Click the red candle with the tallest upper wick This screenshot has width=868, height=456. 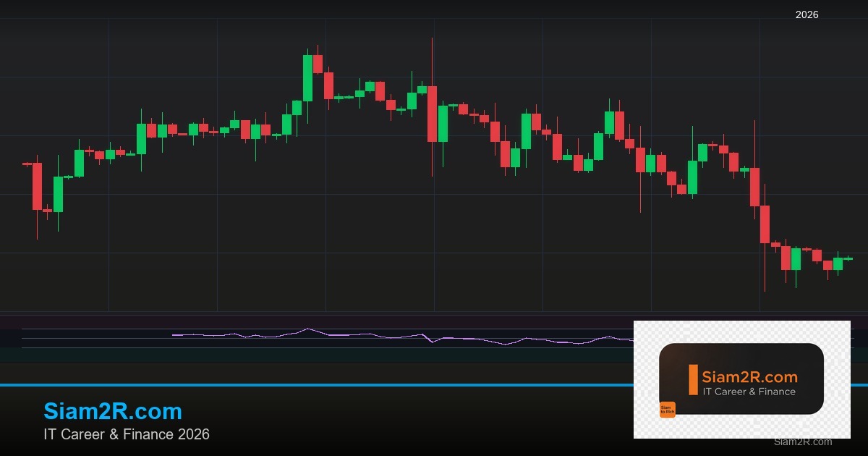[x=432, y=114]
